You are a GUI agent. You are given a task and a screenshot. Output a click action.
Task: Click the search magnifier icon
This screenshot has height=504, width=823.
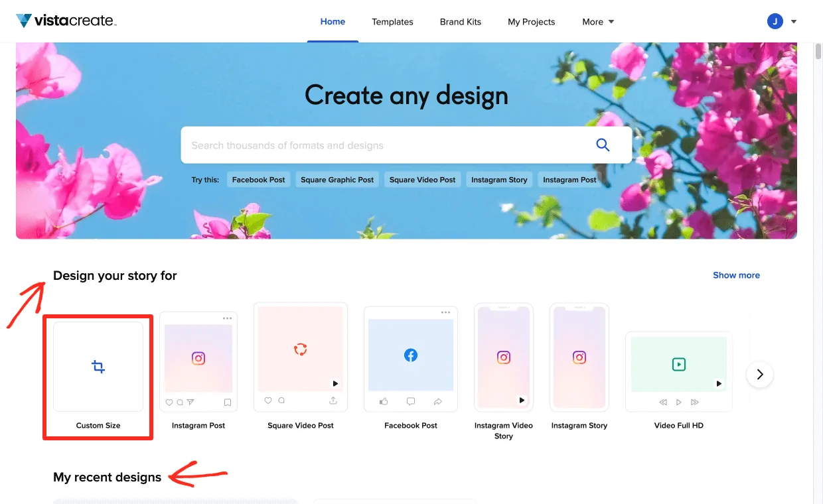pyautogui.click(x=603, y=145)
